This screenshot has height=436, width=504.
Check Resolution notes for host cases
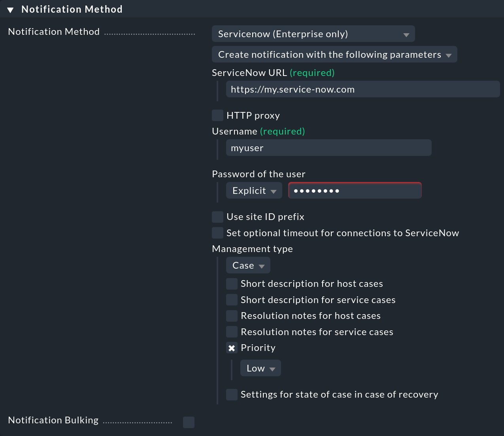tap(232, 316)
